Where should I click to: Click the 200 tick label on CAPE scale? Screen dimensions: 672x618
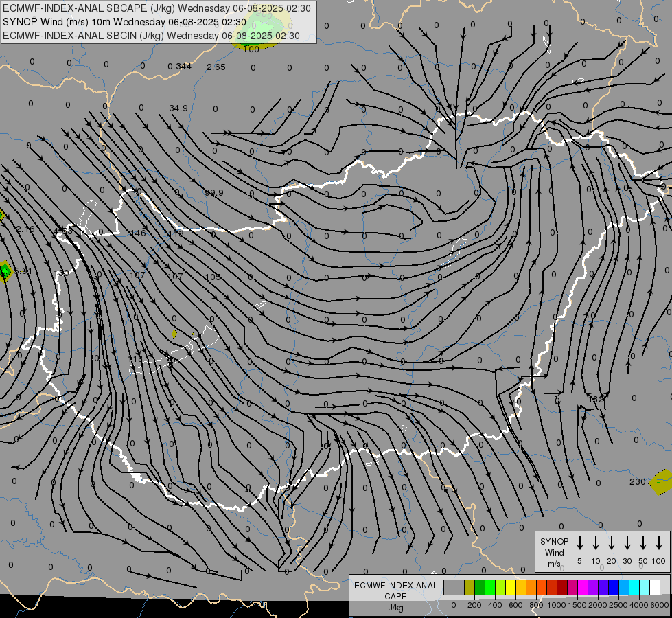pos(474,605)
